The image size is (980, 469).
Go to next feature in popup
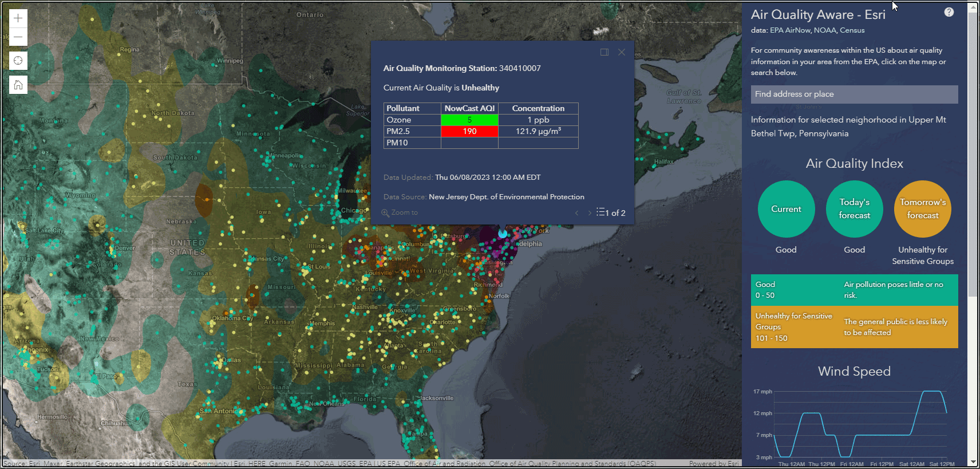pos(590,213)
